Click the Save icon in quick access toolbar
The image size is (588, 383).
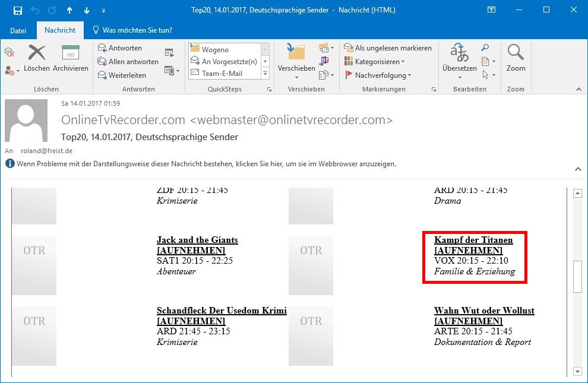click(17, 10)
